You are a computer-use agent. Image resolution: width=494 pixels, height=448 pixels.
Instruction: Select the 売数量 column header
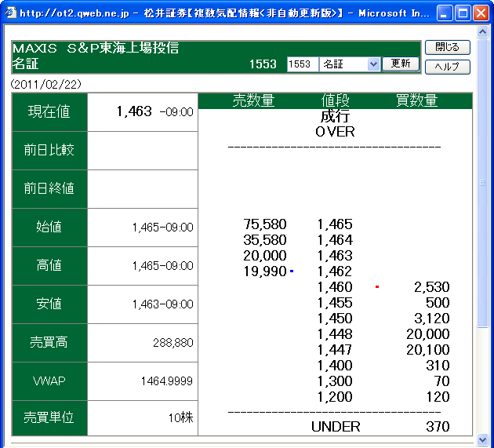(253, 100)
